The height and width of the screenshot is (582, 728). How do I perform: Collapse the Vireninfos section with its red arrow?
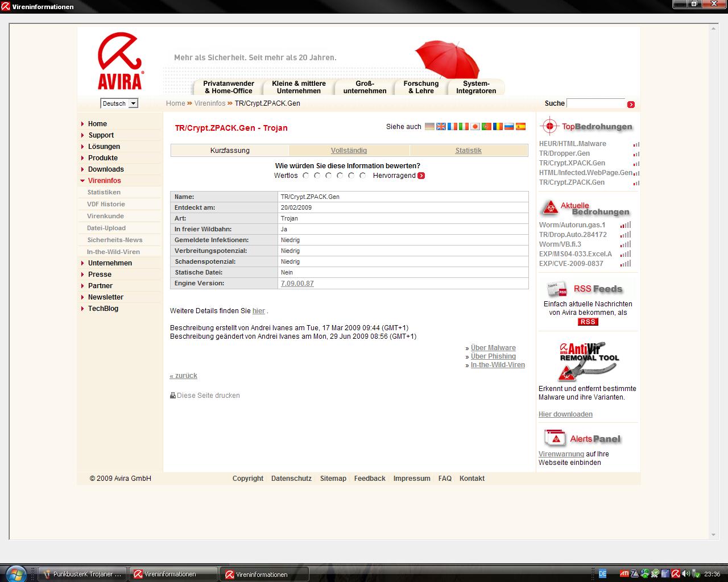tap(83, 181)
